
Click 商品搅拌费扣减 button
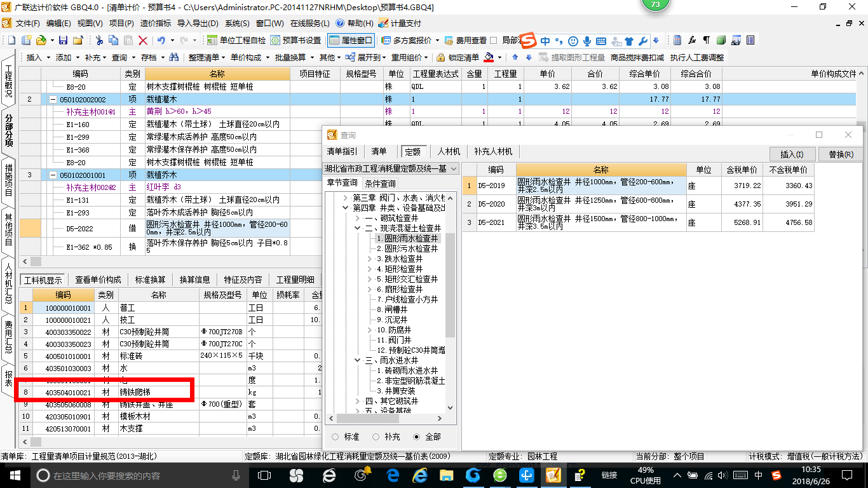637,57
